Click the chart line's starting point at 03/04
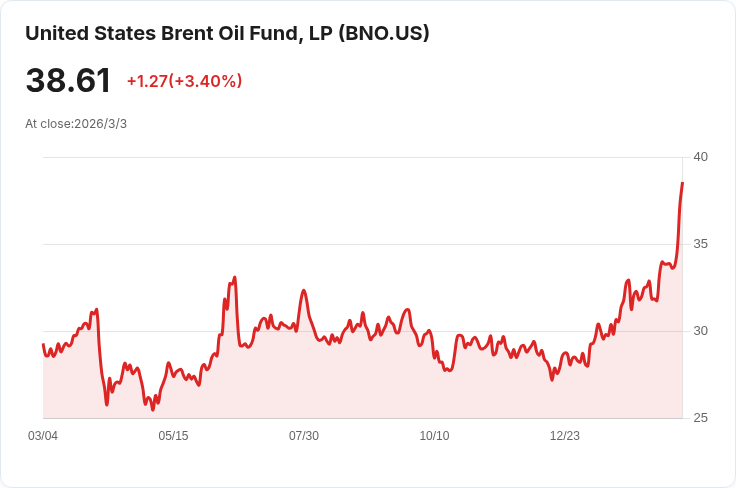This screenshot has width=736, height=488. click(x=43, y=345)
